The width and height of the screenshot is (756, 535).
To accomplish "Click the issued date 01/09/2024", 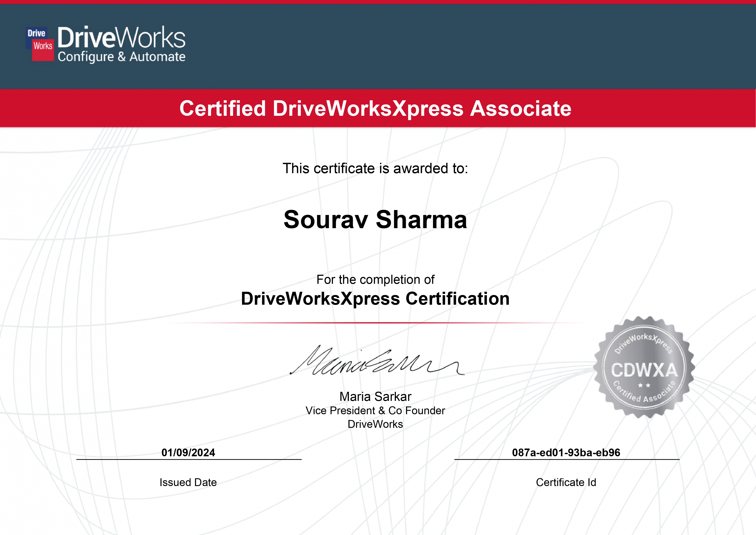I will pos(188,453).
